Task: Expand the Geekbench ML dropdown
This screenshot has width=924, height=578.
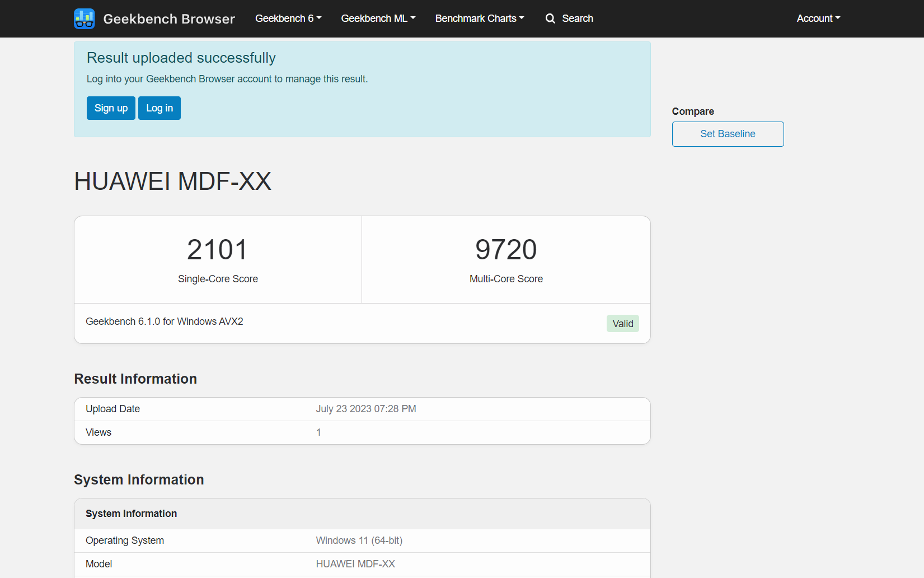Action: coord(378,18)
